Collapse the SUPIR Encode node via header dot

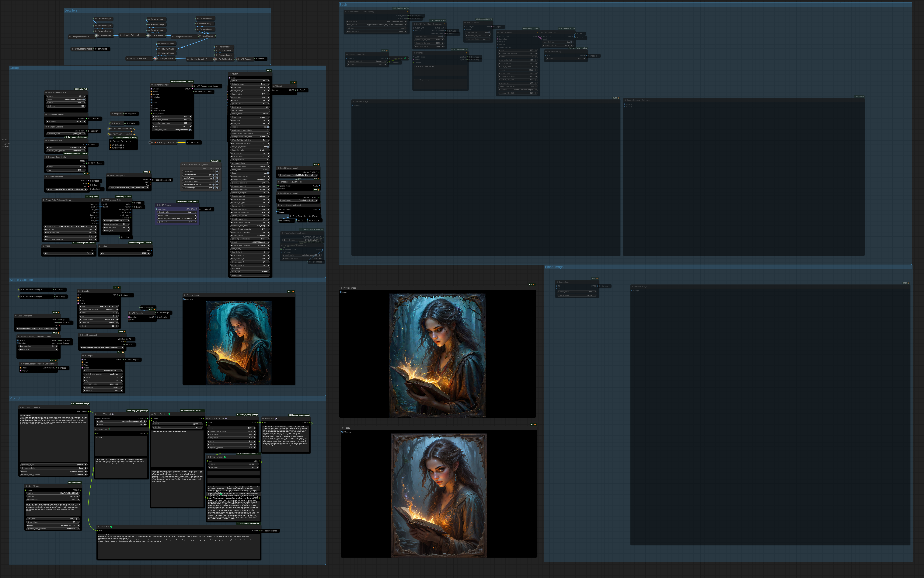465,23
